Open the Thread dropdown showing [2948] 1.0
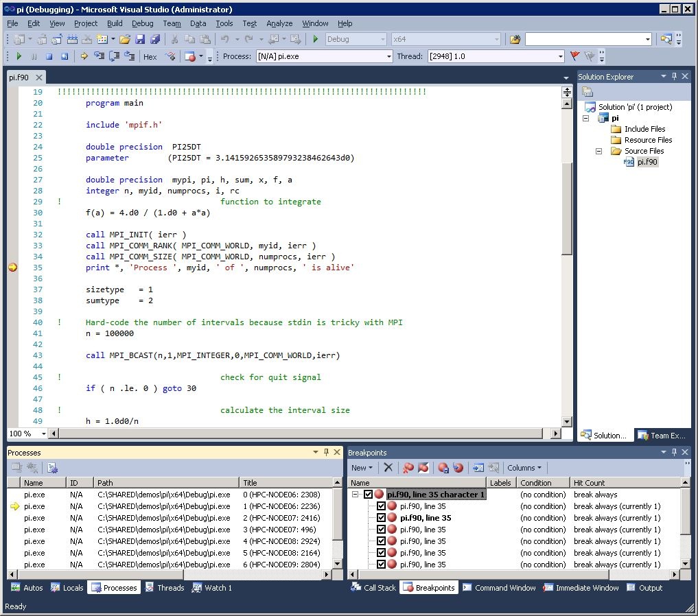 [x=560, y=57]
